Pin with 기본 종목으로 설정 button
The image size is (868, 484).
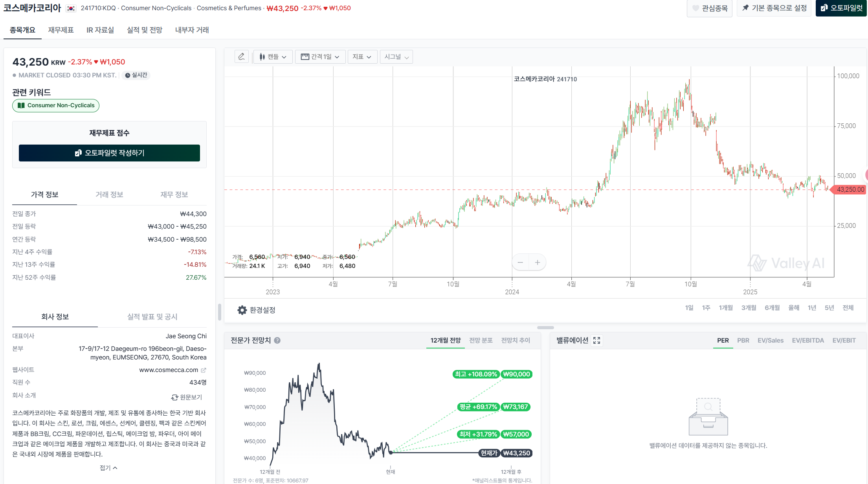tap(774, 8)
